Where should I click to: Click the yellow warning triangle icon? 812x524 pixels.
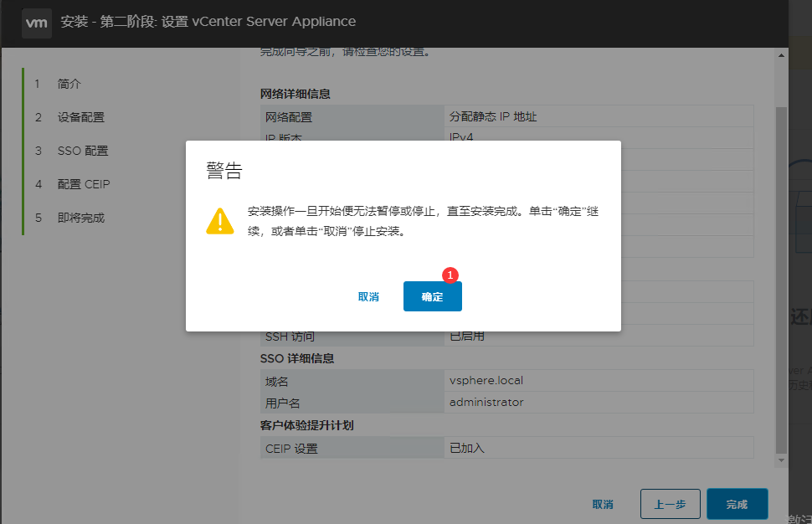pyautogui.click(x=220, y=221)
